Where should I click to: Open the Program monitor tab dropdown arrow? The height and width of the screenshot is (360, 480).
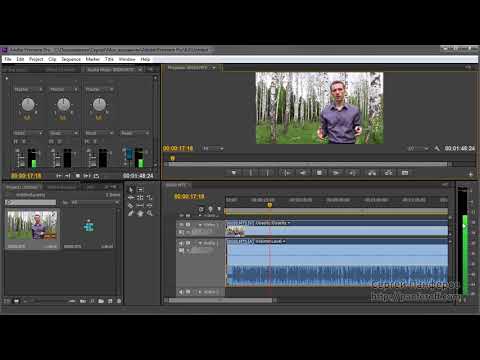click(214, 68)
